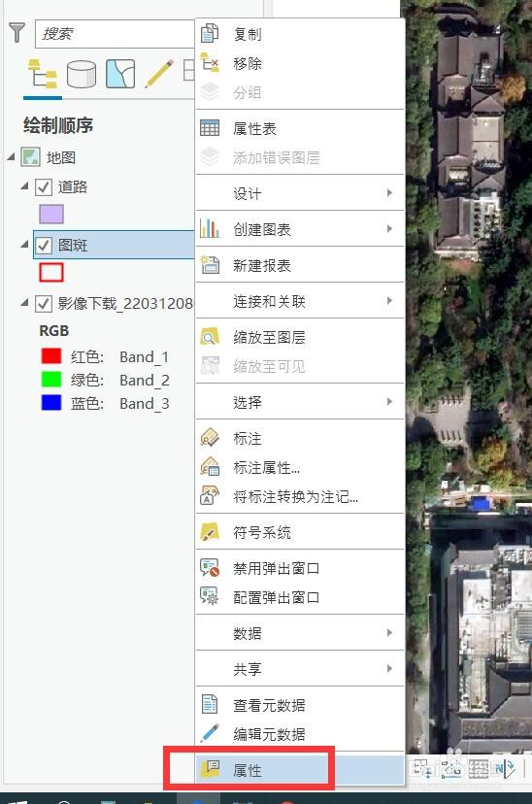Image resolution: width=532 pixels, height=804 pixels.
Task: Expand the 选择 submenu arrow
Action: tap(389, 401)
